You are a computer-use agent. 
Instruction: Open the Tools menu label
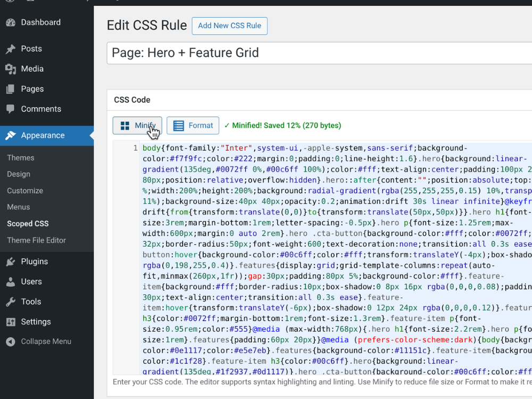(x=31, y=302)
